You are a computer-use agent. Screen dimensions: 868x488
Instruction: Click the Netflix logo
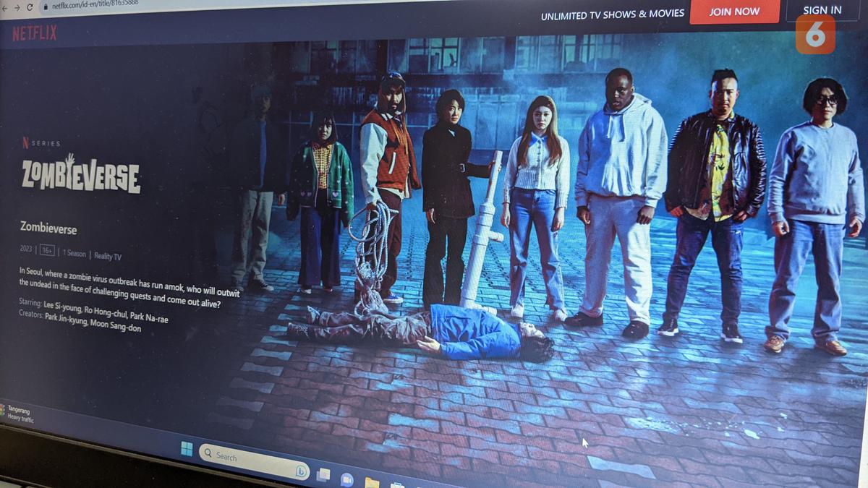click(x=33, y=33)
